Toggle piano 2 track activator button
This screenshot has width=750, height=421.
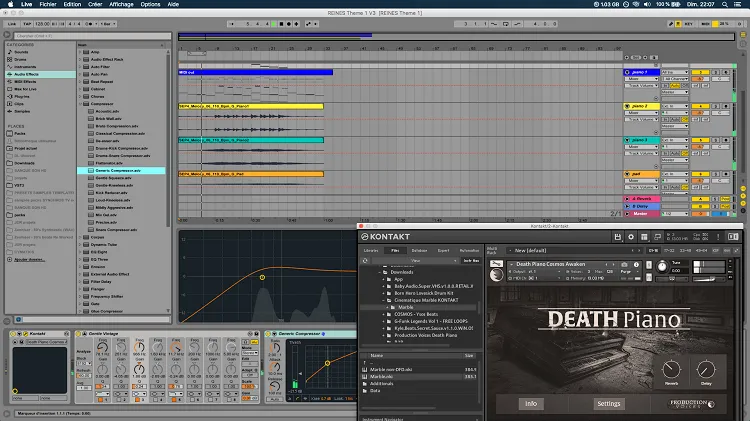(700, 106)
